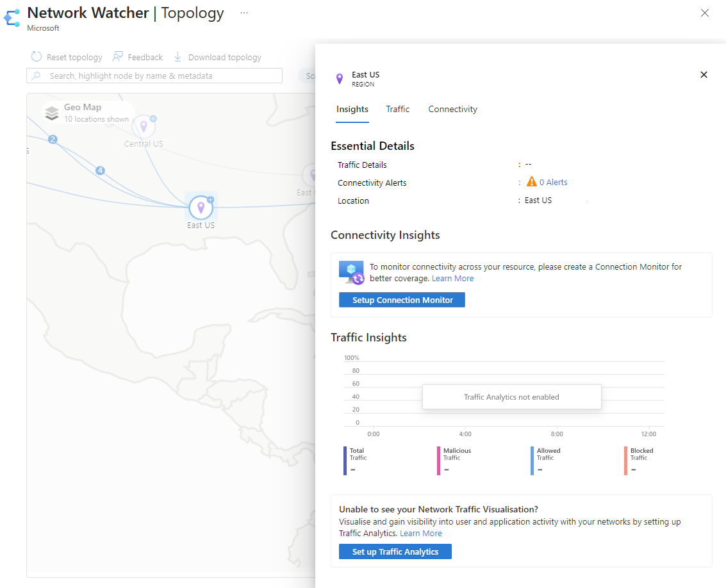The image size is (726, 588).
Task: Expand the East US node plus badge
Action: pyautogui.click(x=211, y=200)
